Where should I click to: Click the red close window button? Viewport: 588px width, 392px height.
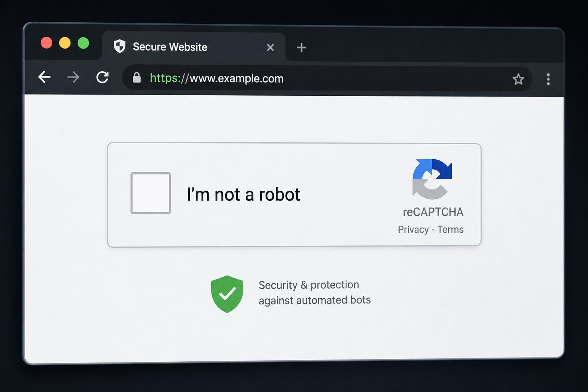point(46,42)
